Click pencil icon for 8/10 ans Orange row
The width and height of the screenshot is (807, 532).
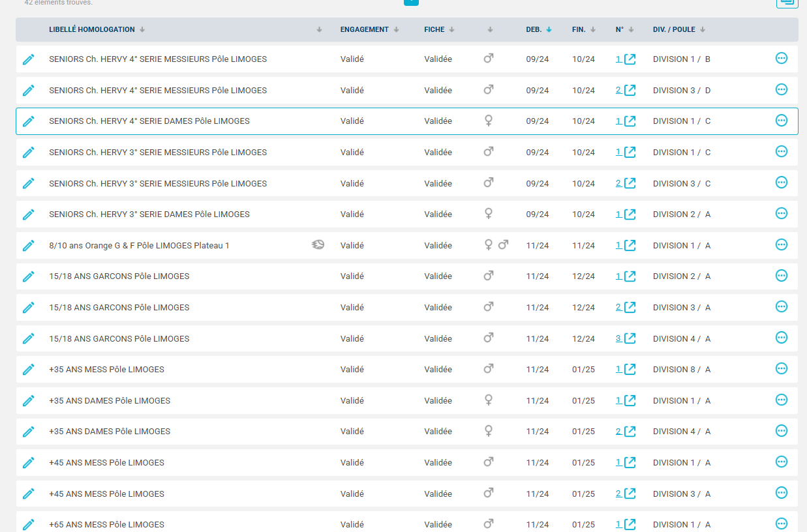[28, 246]
